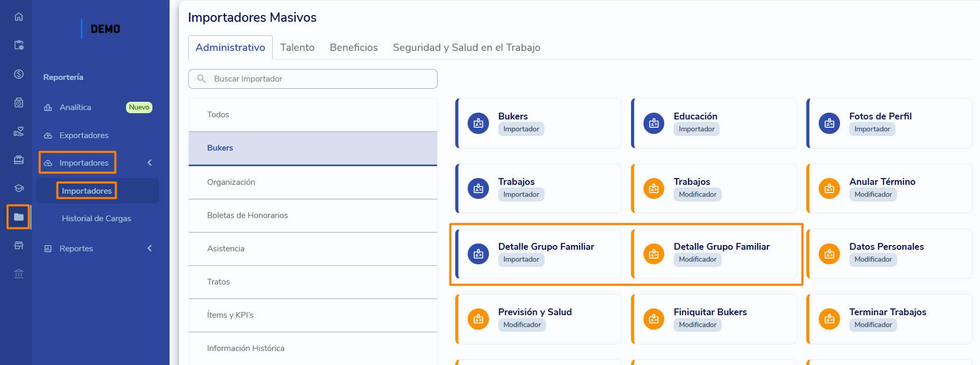Screen dimensions: 980x365
Task: Open Detalle Grupo Familiar Modificador card
Action: [x=714, y=254]
